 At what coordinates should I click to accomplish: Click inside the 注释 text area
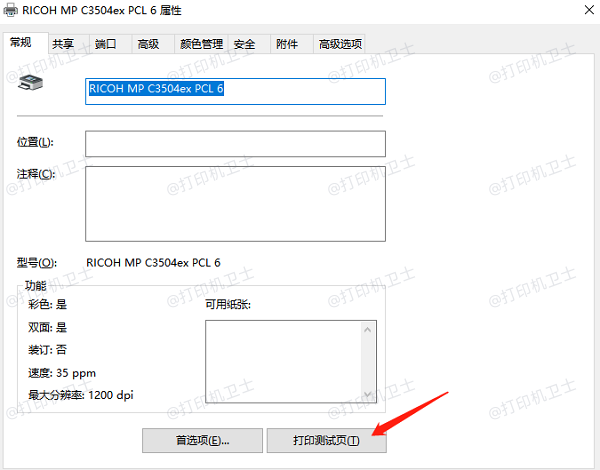pyautogui.click(x=235, y=203)
